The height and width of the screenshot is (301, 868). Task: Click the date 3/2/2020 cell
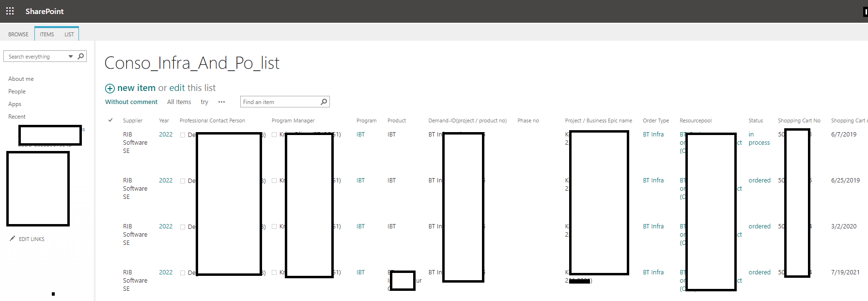tap(844, 226)
